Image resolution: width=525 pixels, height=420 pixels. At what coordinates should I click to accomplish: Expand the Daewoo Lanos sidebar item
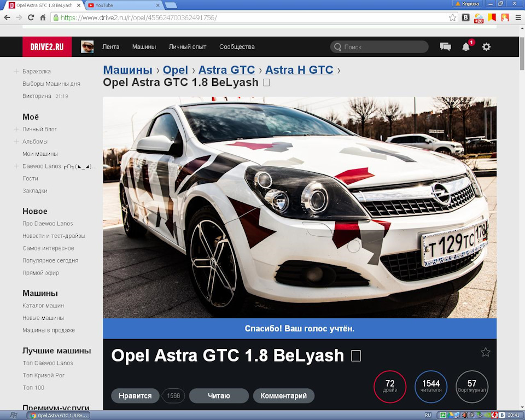click(16, 166)
